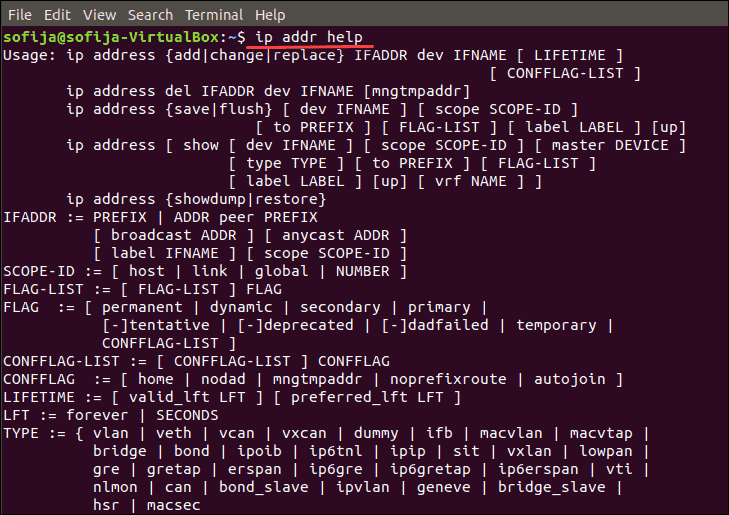Click 'ipoib' in the TYPE list
This screenshot has height=515, width=729.
259,451
